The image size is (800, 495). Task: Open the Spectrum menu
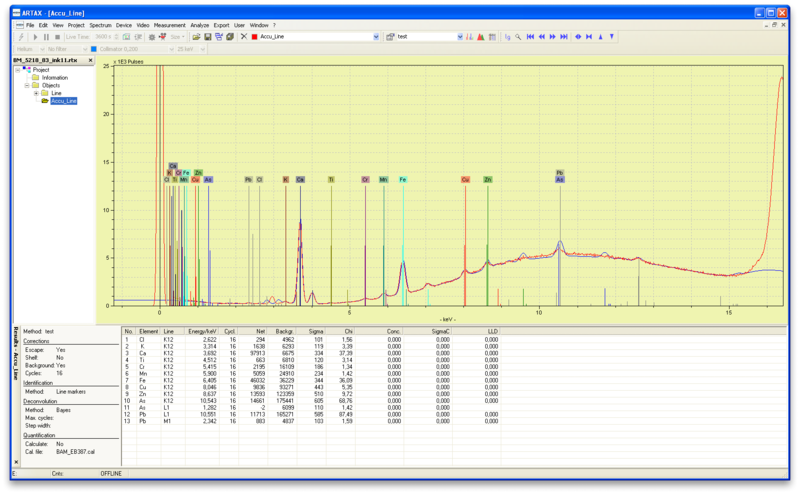[x=100, y=25]
